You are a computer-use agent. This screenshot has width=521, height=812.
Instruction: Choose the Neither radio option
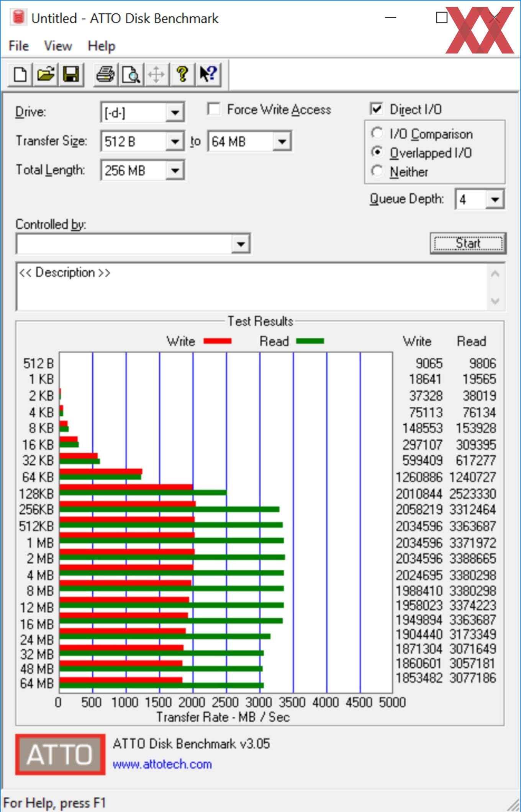click(377, 171)
